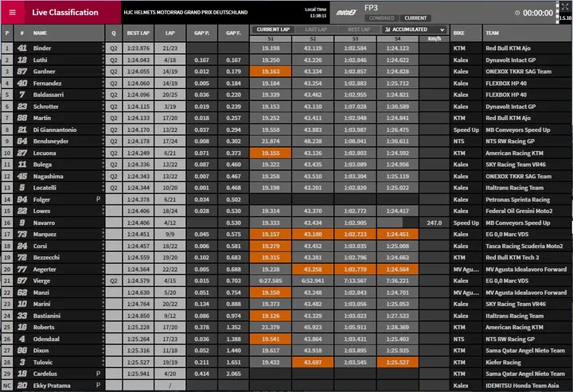Select rider Nagashima name

pyautogui.click(x=48, y=177)
